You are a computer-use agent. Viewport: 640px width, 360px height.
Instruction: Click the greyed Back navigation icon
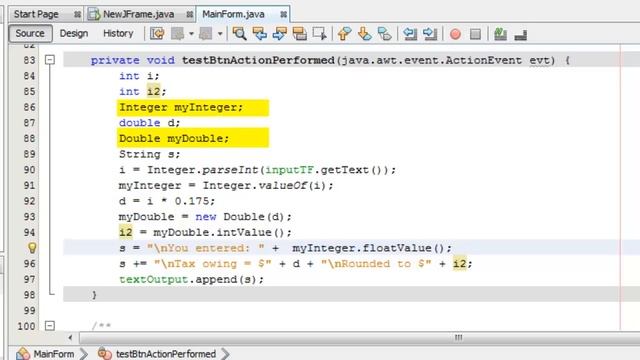point(178,34)
